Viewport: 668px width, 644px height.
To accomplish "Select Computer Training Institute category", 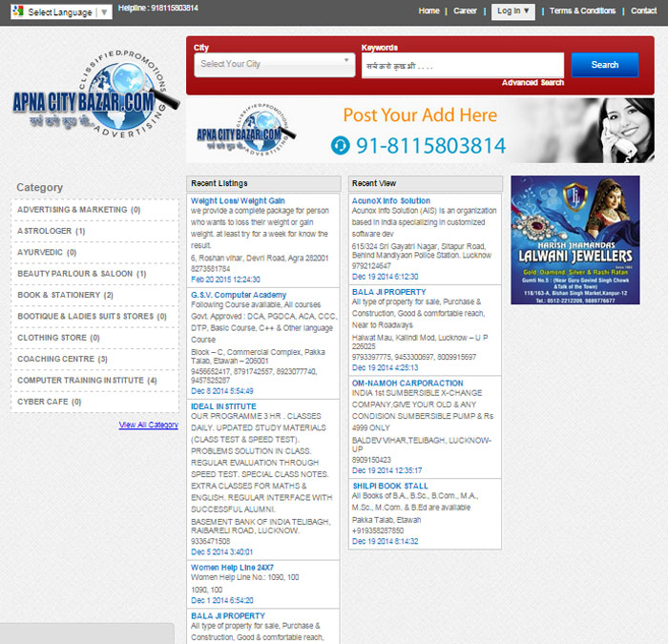I will 87,380.
